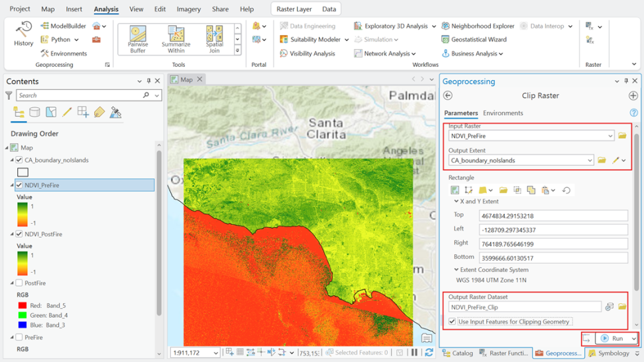
Task: Go back in Geoprocessing pane
Action: 448,96
